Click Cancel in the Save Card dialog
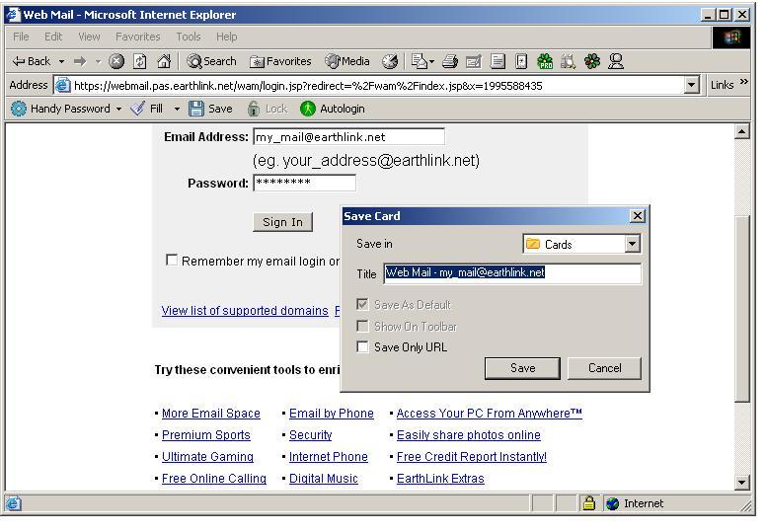The image size is (766, 532). 605,368
